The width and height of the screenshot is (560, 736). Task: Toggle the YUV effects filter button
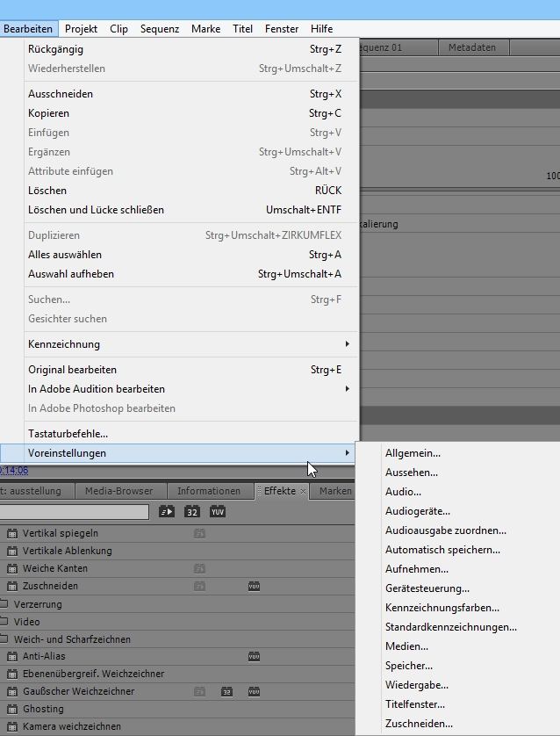tap(218, 512)
